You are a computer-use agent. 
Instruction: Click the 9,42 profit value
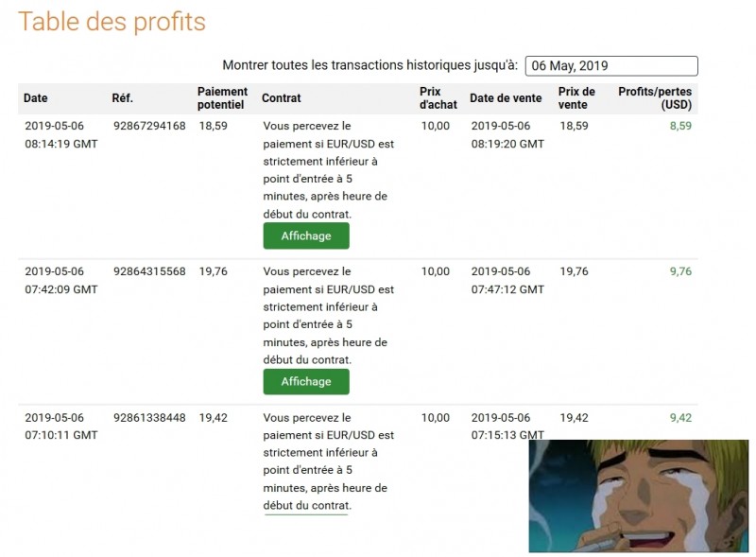680,417
